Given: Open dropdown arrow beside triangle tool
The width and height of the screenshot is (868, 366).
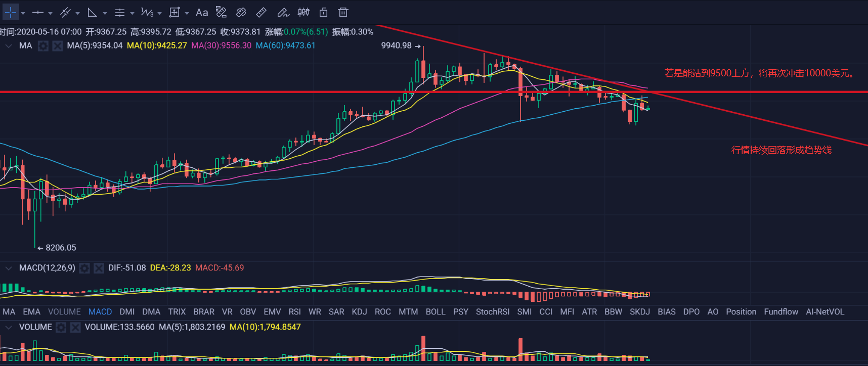Looking at the screenshot, I should (105, 13).
